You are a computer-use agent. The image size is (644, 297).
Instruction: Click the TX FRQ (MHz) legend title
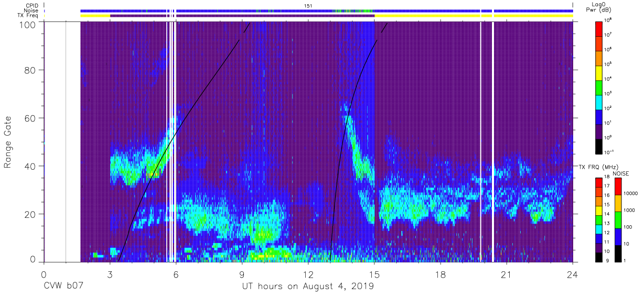[x=598, y=167]
